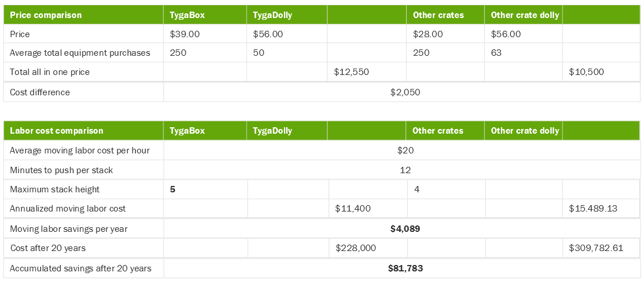The image size is (644, 283).
Task: Click the $4,089 moving labor savings value
Action: pyautogui.click(x=405, y=229)
